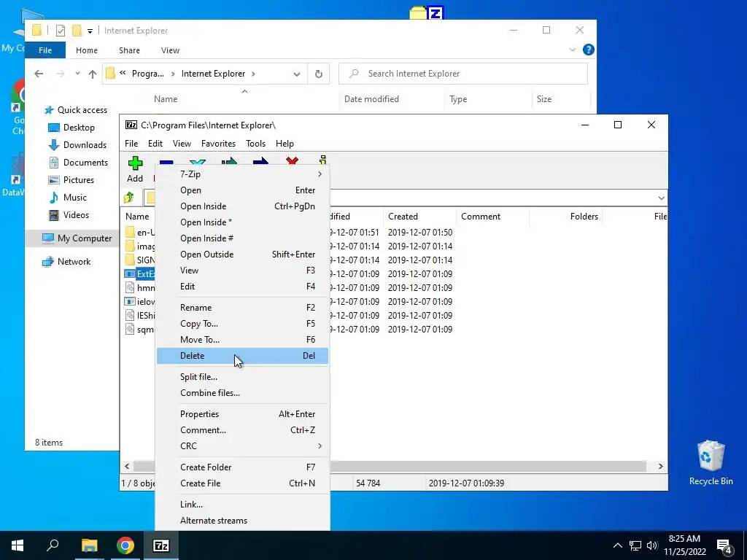
Task: Open the 7-Zip Edit menu
Action: 155,144
